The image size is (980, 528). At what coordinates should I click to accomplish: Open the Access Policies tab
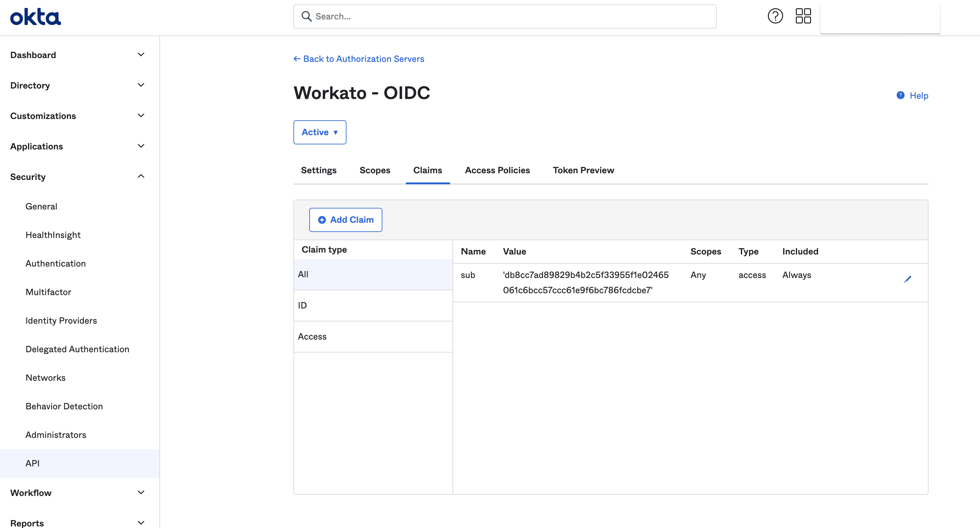[x=497, y=170]
